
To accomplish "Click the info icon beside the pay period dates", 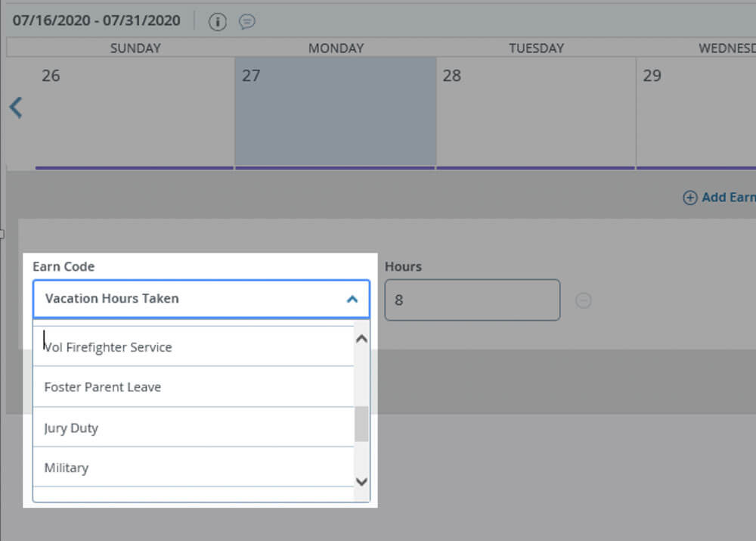I will (217, 21).
